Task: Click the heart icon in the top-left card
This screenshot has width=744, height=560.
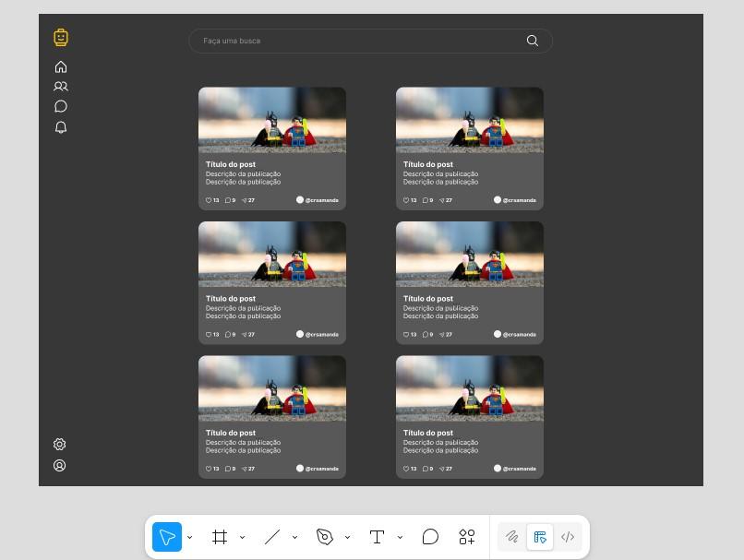Action: pos(209,200)
